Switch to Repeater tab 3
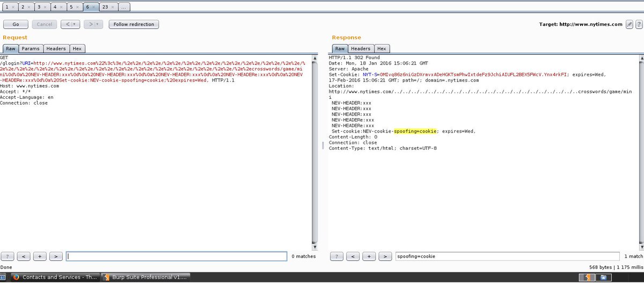644x283 pixels. (38, 8)
